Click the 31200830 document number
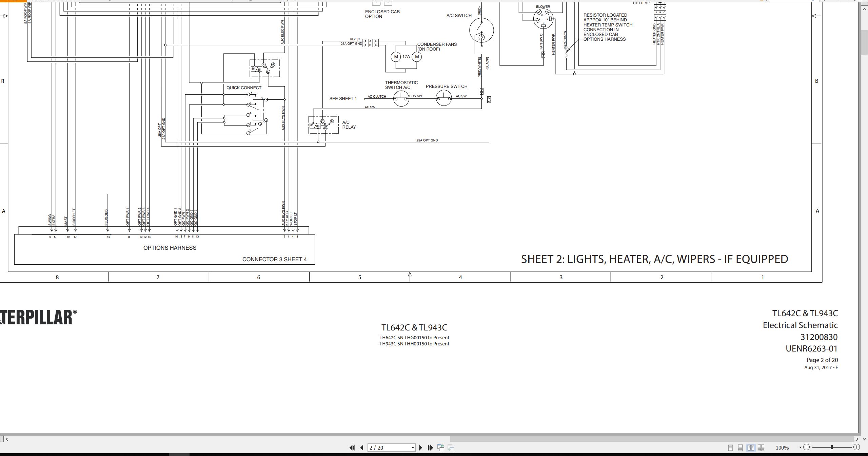This screenshot has width=868, height=456. tap(819, 337)
